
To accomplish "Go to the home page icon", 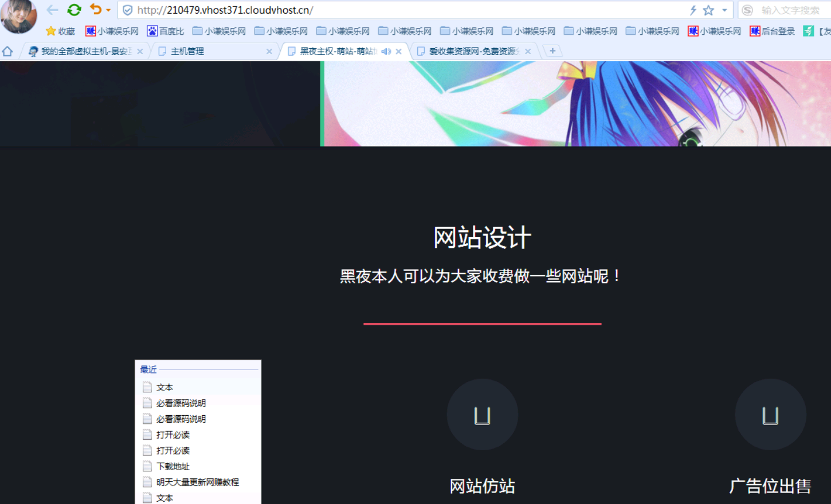I will coord(7,51).
